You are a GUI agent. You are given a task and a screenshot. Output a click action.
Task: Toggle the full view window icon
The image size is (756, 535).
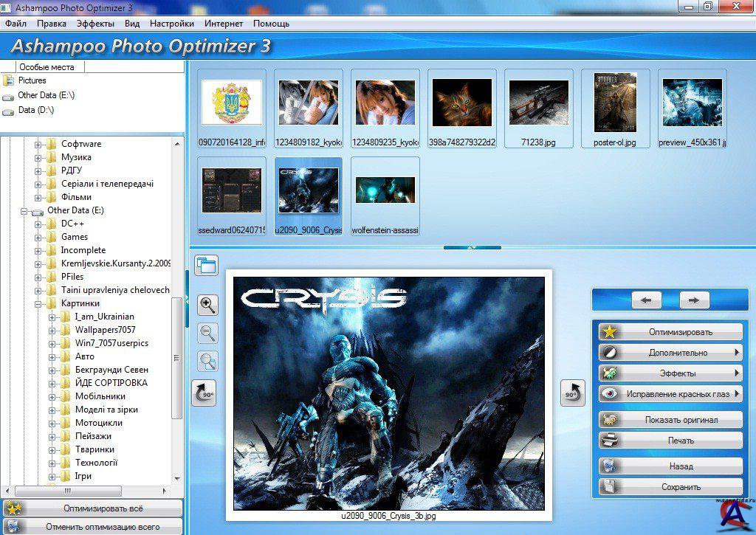tap(206, 265)
